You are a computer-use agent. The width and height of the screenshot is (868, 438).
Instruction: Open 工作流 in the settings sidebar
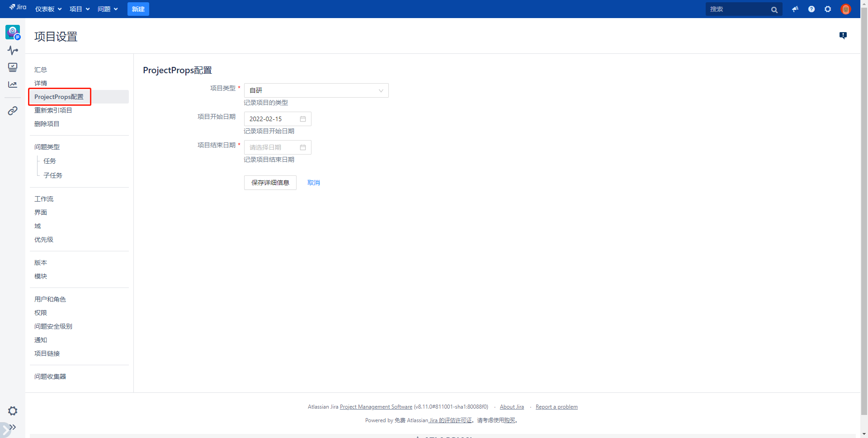(44, 199)
